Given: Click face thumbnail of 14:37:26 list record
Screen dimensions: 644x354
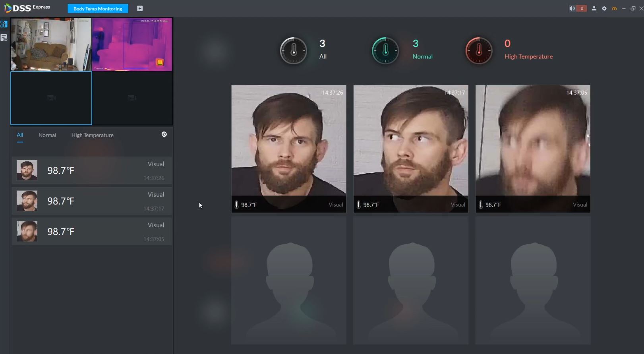Looking at the screenshot, I should click(x=27, y=170).
